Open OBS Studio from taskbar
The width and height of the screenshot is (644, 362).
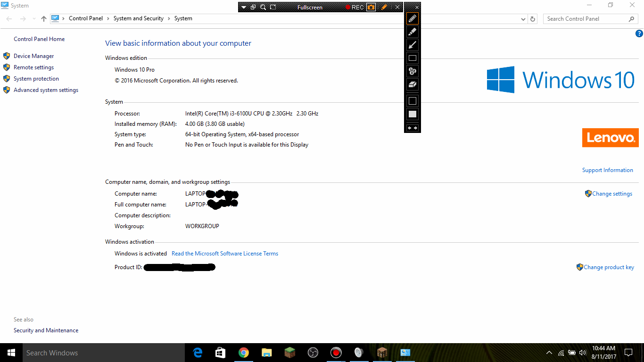click(313, 353)
